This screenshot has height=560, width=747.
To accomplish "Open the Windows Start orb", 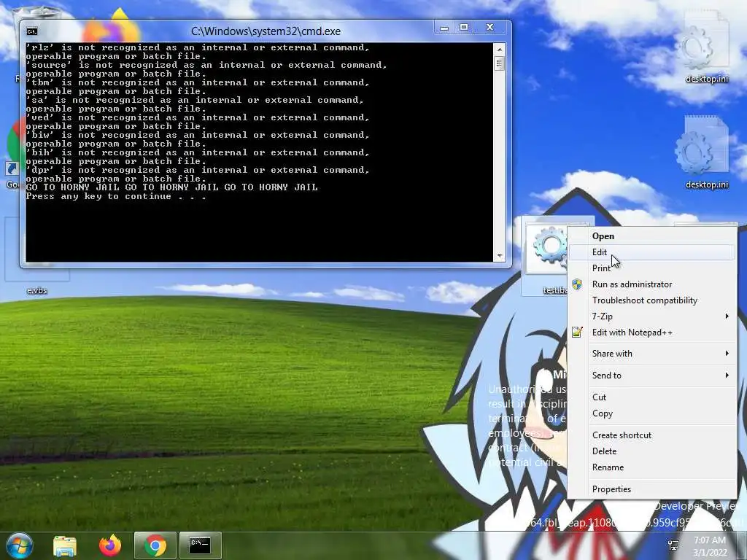I will pos(19,545).
